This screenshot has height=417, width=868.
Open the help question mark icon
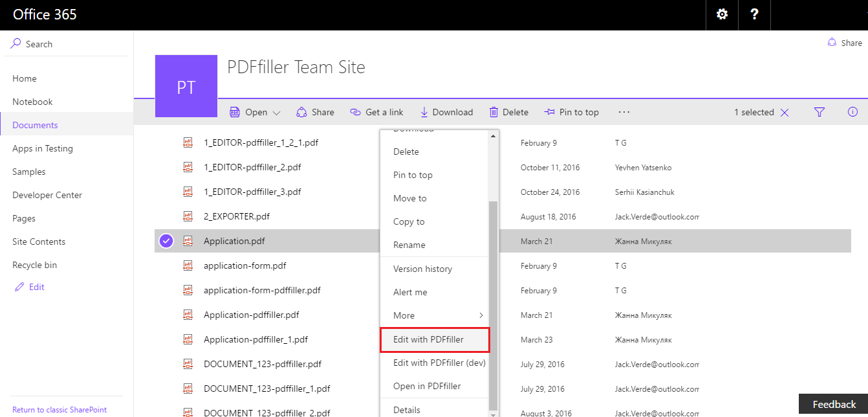(x=754, y=15)
